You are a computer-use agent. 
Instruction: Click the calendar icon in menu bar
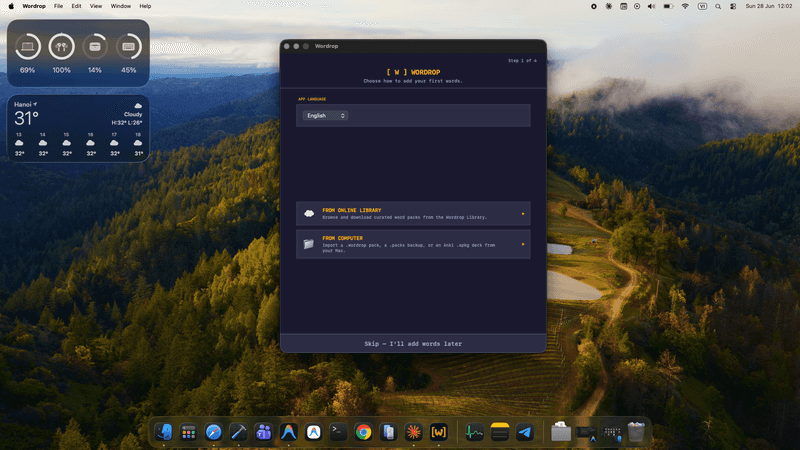click(x=623, y=6)
